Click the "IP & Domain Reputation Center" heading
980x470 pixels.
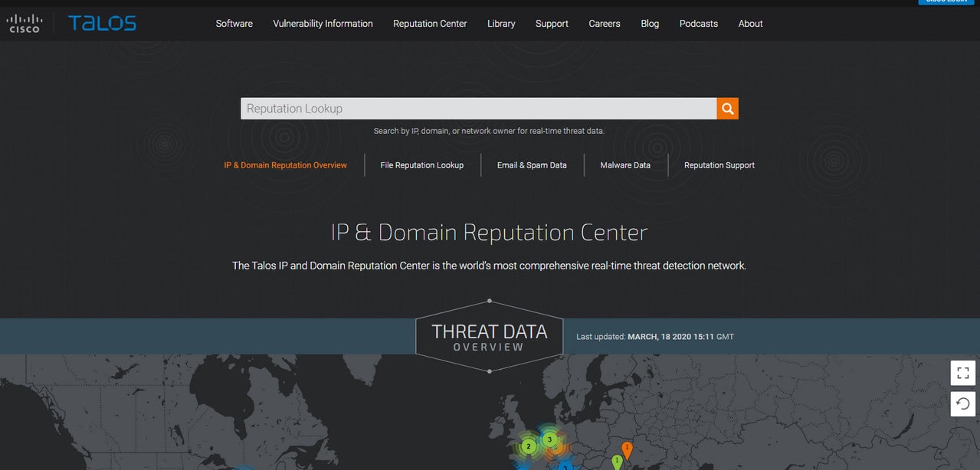point(489,232)
